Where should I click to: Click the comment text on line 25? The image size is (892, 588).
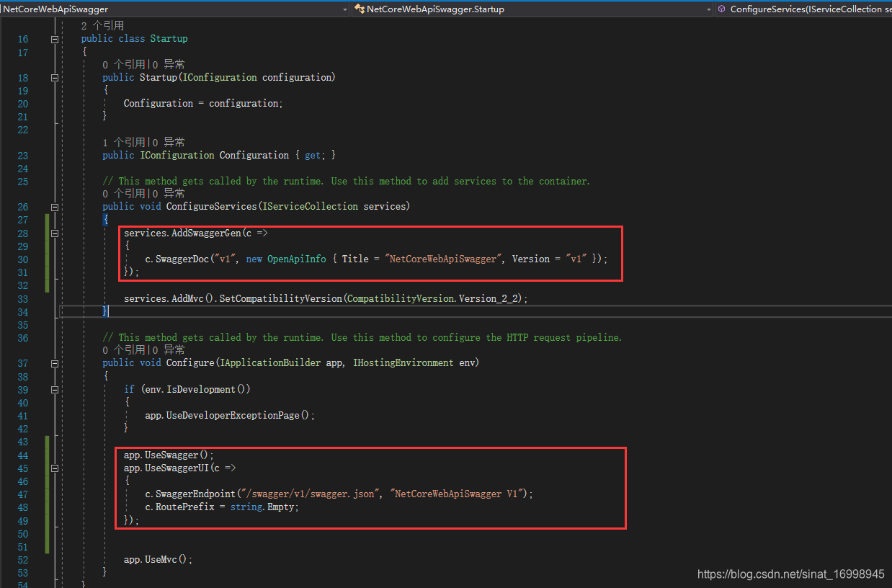click(x=347, y=182)
